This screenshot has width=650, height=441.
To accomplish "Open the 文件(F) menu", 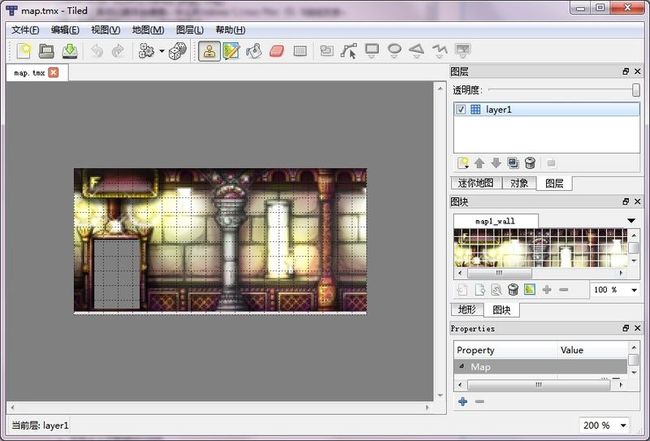I will click(x=25, y=30).
